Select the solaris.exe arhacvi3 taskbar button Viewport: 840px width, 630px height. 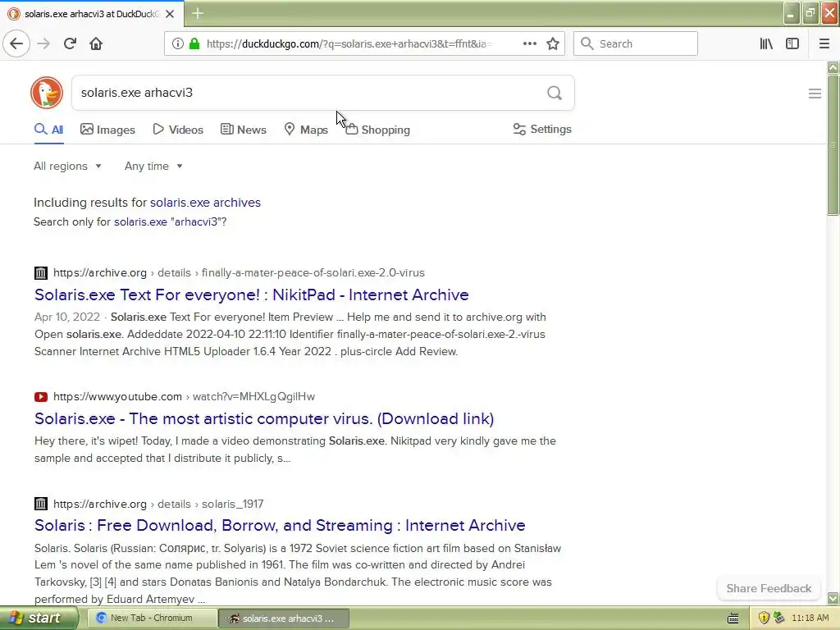284,619
